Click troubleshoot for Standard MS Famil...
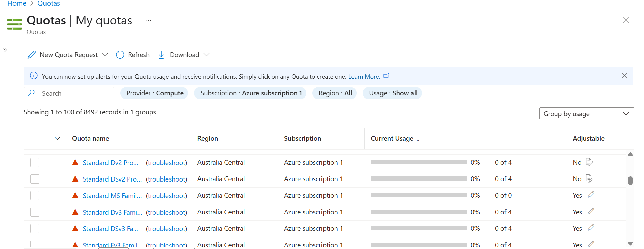Screen dimensions: 644x249 [x=166, y=196]
